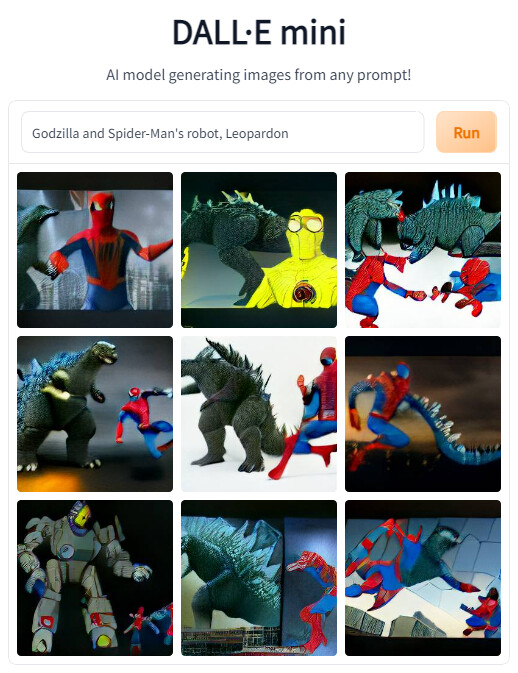Click the AI model generating images subtitle
Screen dimensions: 518x673
pos(259,75)
